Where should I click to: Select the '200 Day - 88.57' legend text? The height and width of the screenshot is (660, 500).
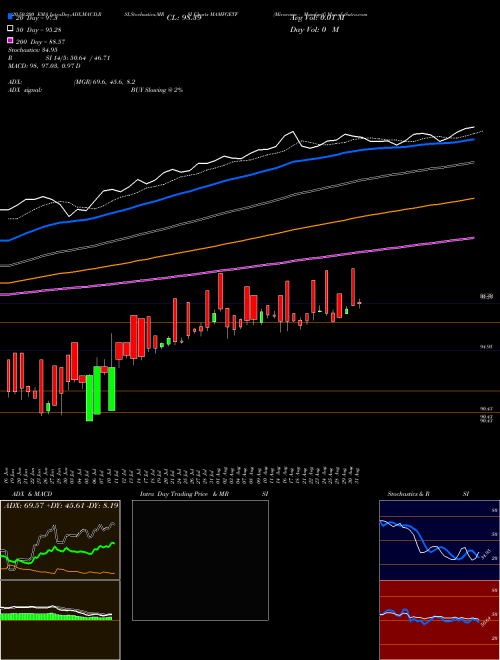[x=40, y=41]
